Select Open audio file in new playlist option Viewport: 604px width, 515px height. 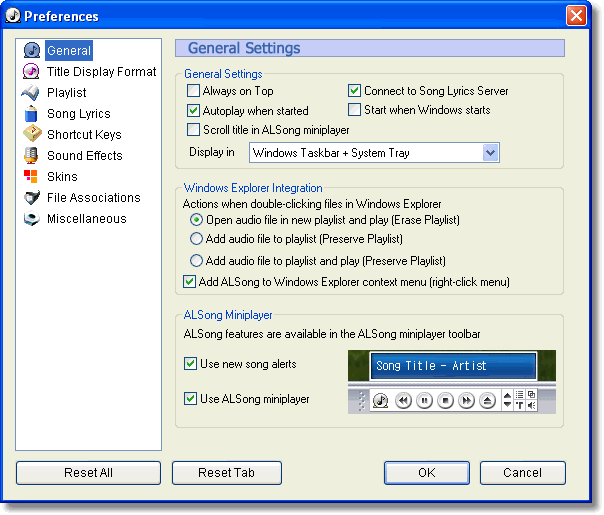pos(196,220)
